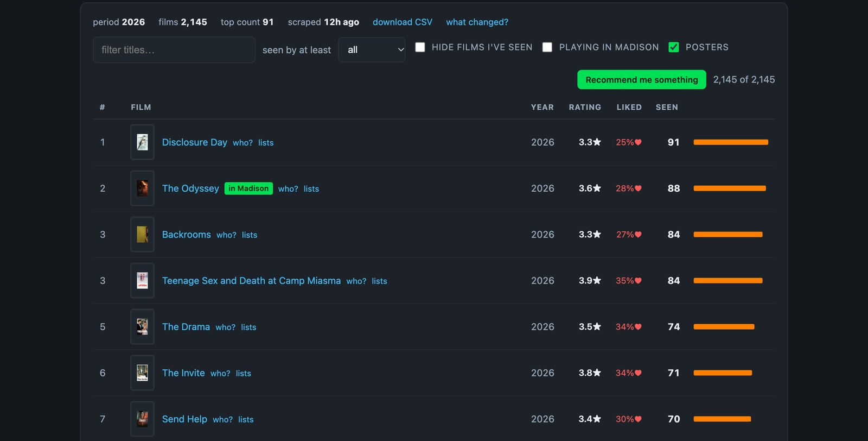
Task: Click 'lists' next to The Drama
Action: pos(248,327)
